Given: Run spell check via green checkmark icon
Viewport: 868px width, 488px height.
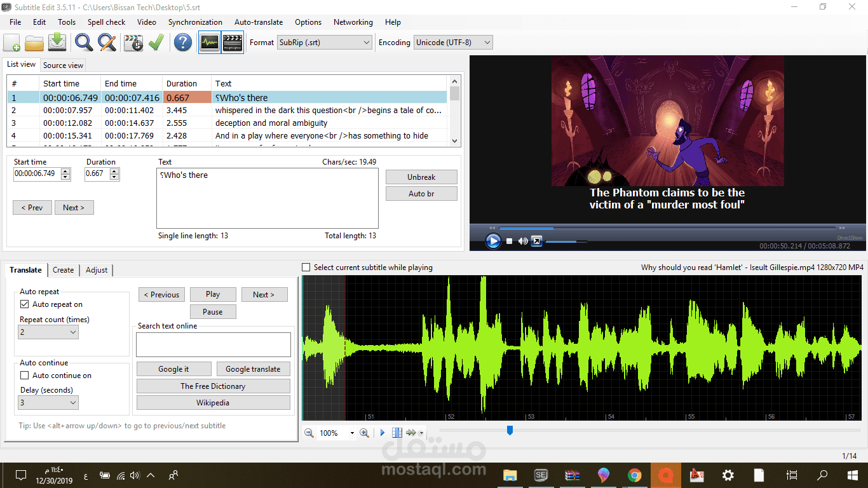Looking at the screenshot, I should (x=156, y=43).
